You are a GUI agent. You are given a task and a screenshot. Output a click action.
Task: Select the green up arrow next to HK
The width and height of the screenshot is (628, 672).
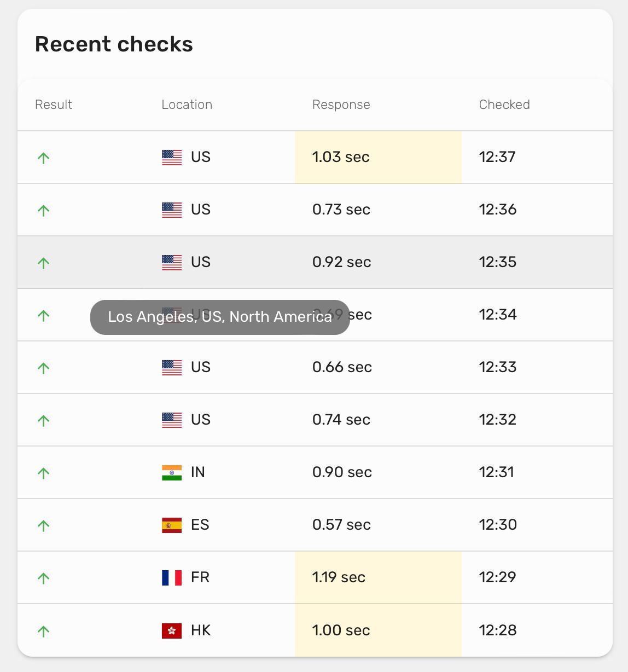coord(44,630)
